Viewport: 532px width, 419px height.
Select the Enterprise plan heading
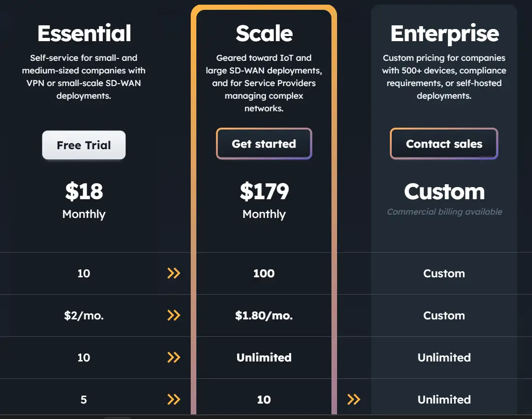pyautogui.click(x=445, y=33)
